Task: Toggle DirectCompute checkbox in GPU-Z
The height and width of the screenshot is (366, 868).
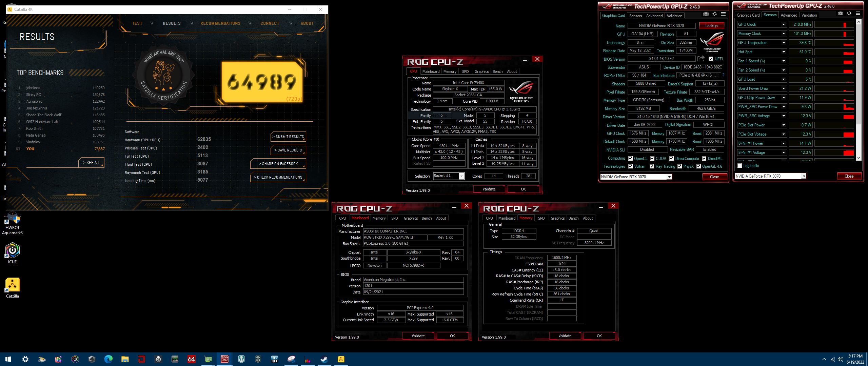Action: point(671,159)
